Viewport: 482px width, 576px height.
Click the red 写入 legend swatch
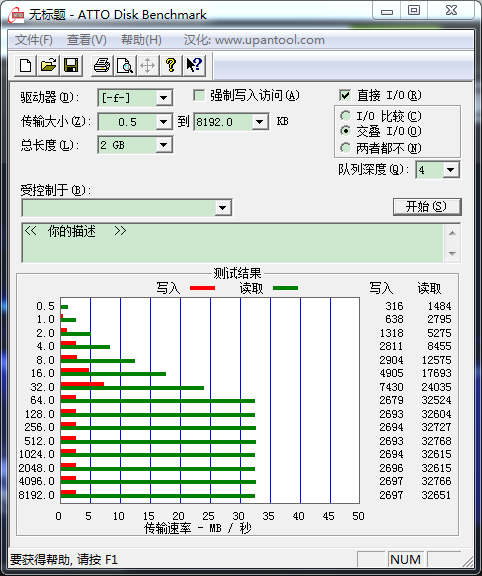click(x=202, y=288)
